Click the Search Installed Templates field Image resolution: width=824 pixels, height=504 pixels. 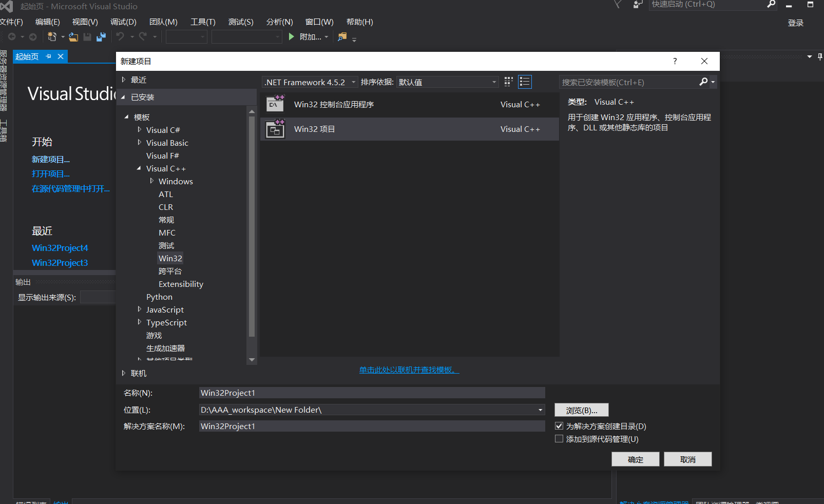[629, 82]
